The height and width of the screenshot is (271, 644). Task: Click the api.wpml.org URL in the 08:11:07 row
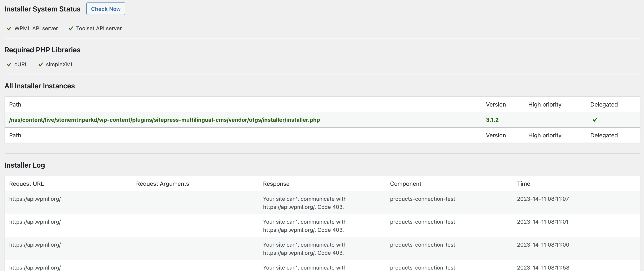tap(35, 199)
